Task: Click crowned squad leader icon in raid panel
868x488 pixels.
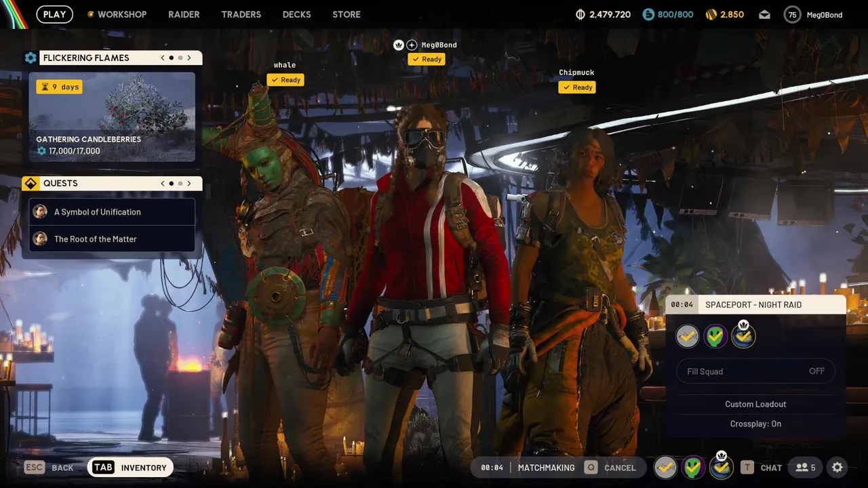Action: pyautogui.click(x=743, y=335)
